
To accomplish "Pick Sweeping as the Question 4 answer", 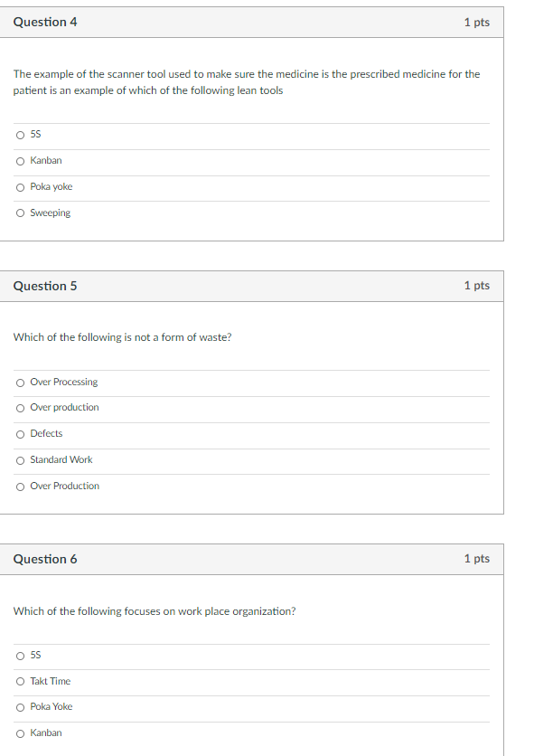I will click(x=20, y=213).
